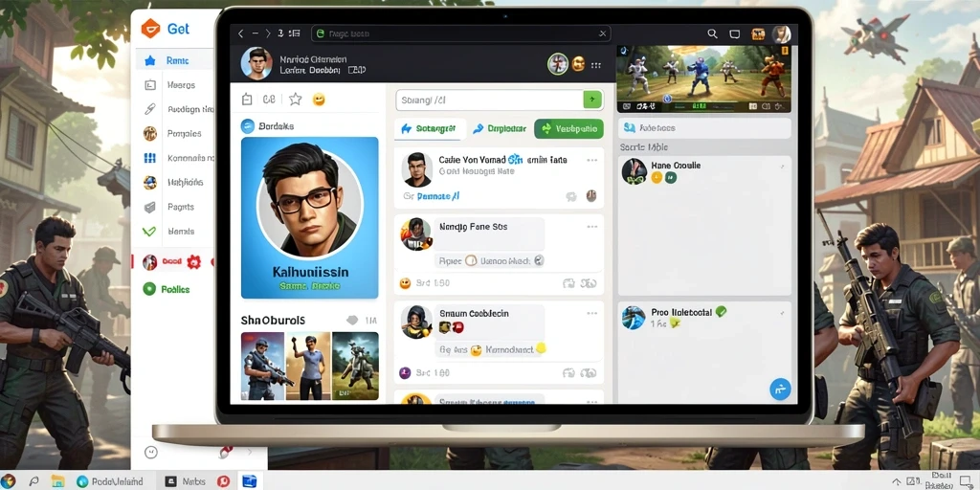The height and width of the screenshot is (490, 980).
Task: Switch to the blue Sotangrét tab
Action: [x=430, y=129]
